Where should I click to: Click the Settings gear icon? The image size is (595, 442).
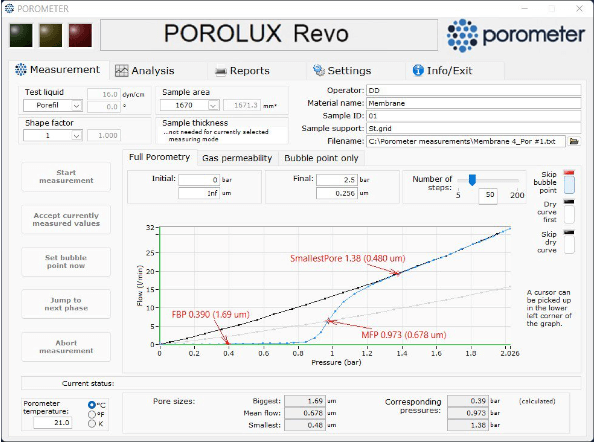tap(319, 70)
